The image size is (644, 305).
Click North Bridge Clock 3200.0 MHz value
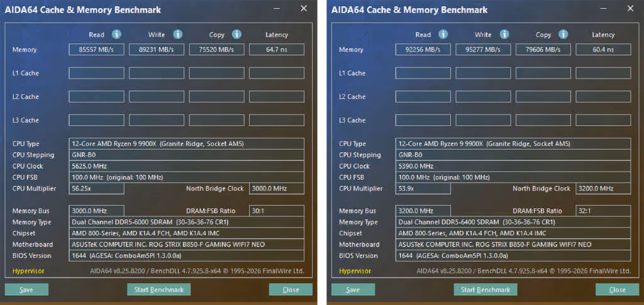[x=603, y=189]
